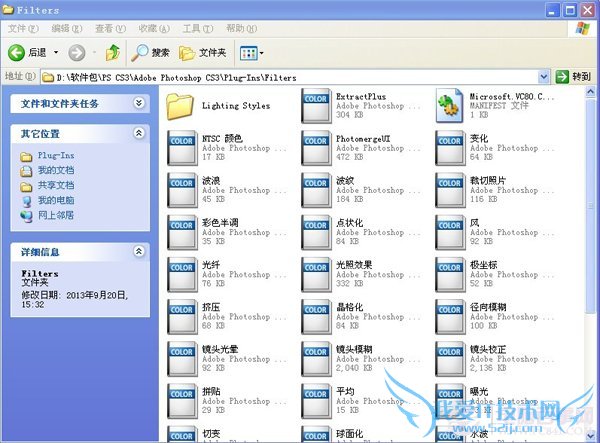The image size is (600, 443).
Task: Click the vertical scrollbar thumb
Action: (x=590, y=207)
